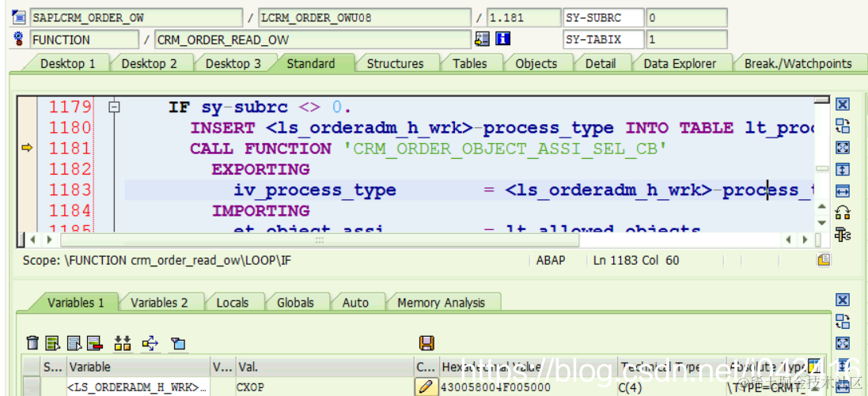Maximize variables tool to full screen

[x=842, y=343]
